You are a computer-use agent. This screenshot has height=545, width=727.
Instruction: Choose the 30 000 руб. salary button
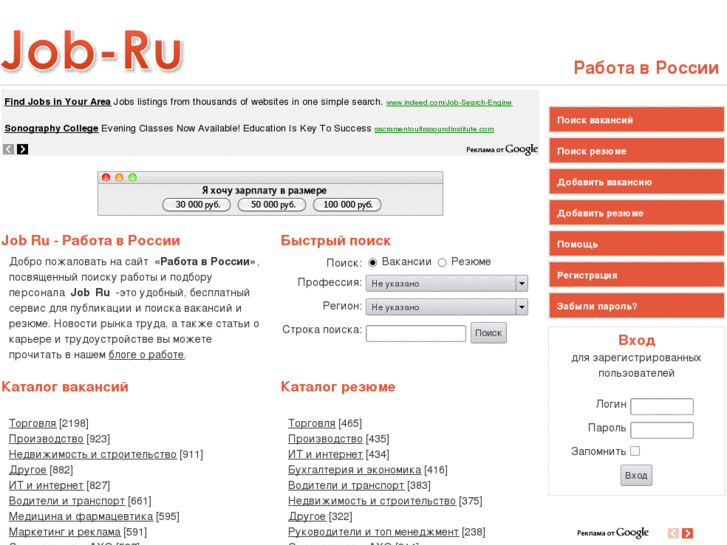(x=197, y=205)
